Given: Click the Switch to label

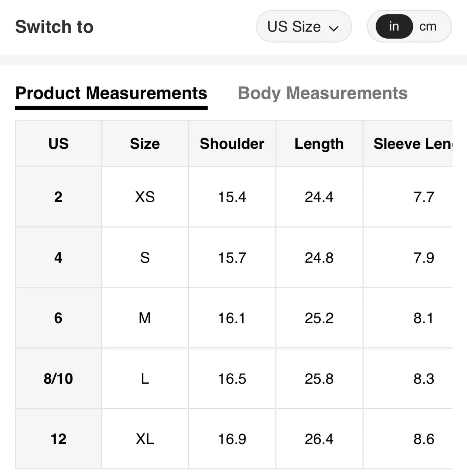Looking at the screenshot, I should coord(54,27).
